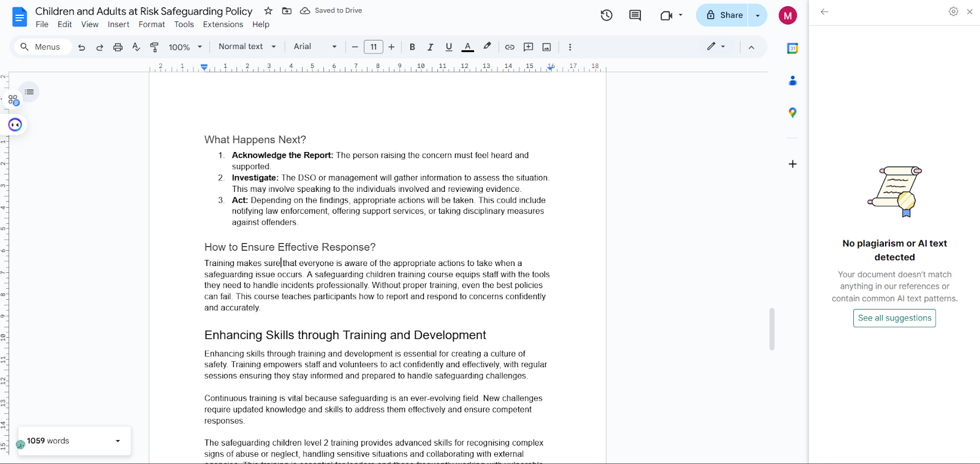Image resolution: width=980 pixels, height=464 pixels.
Task: Click document vertical scrollbar
Action: click(x=772, y=329)
